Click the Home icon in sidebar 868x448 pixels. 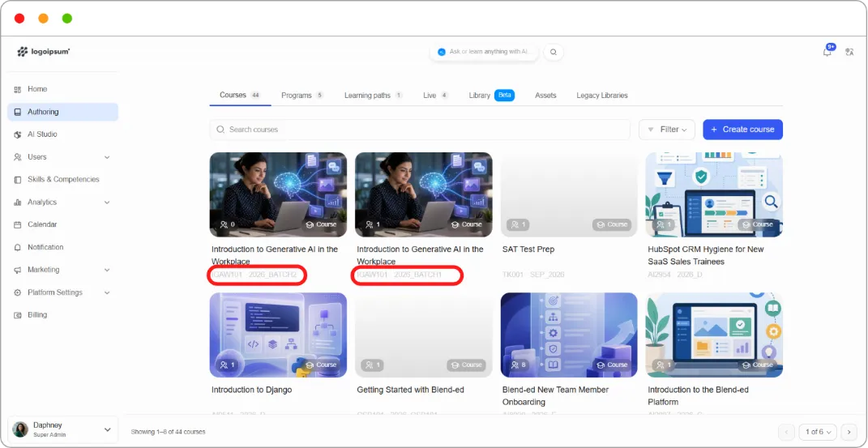17,89
